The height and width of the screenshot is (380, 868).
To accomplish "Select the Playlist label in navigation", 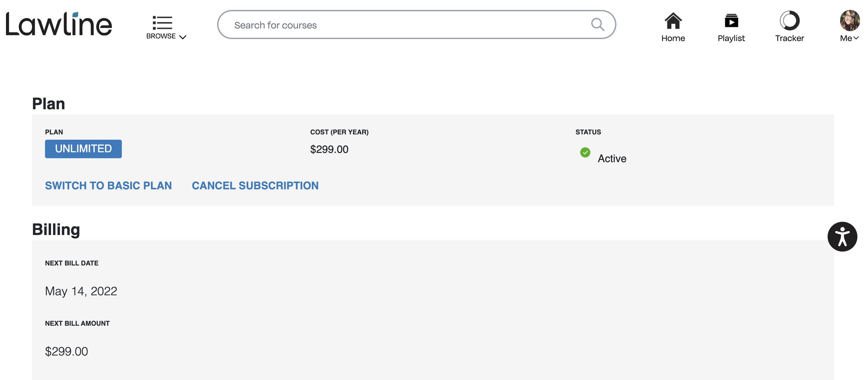I will [x=731, y=38].
